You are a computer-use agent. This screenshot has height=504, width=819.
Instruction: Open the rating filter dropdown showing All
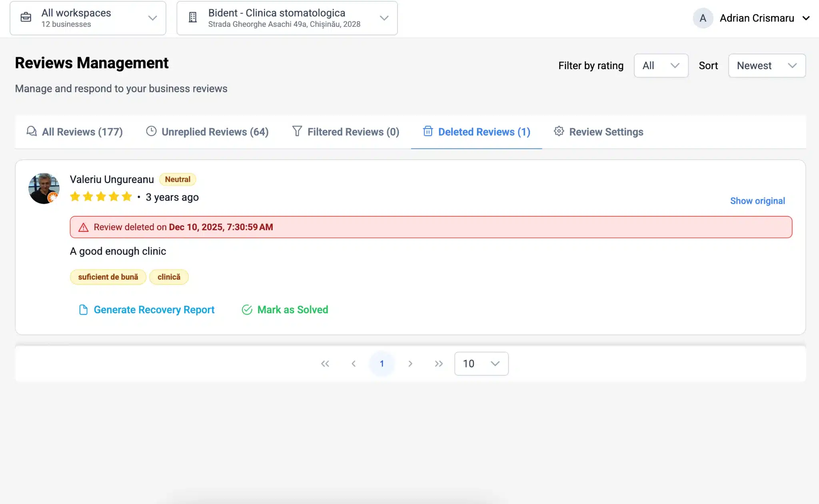click(x=661, y=65)
